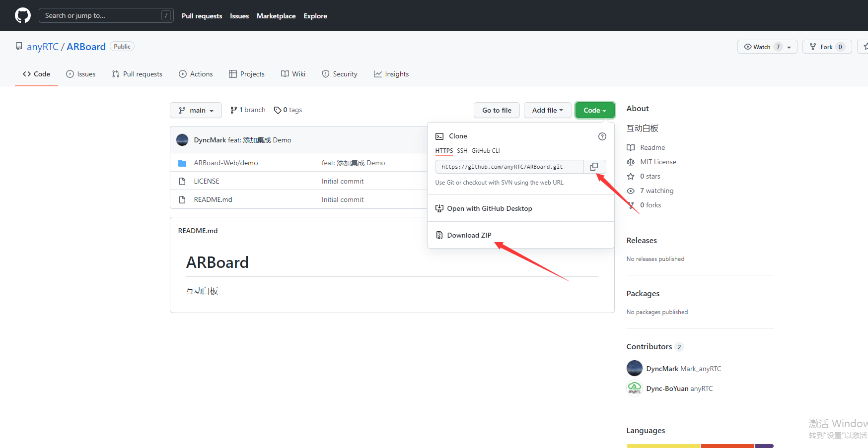
Task: Click the tag icon next to 0 tags
Action: point(278,110)
